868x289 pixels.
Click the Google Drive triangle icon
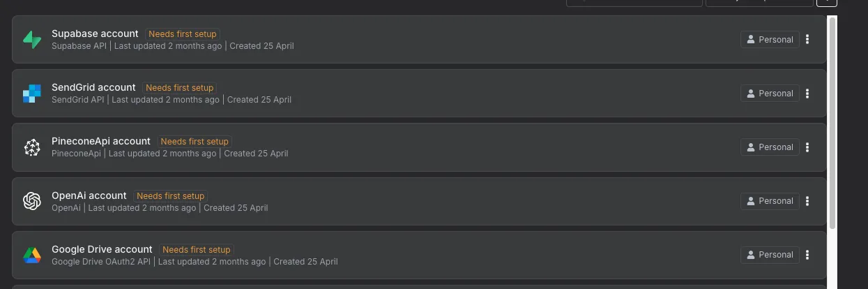coord(32,255)
